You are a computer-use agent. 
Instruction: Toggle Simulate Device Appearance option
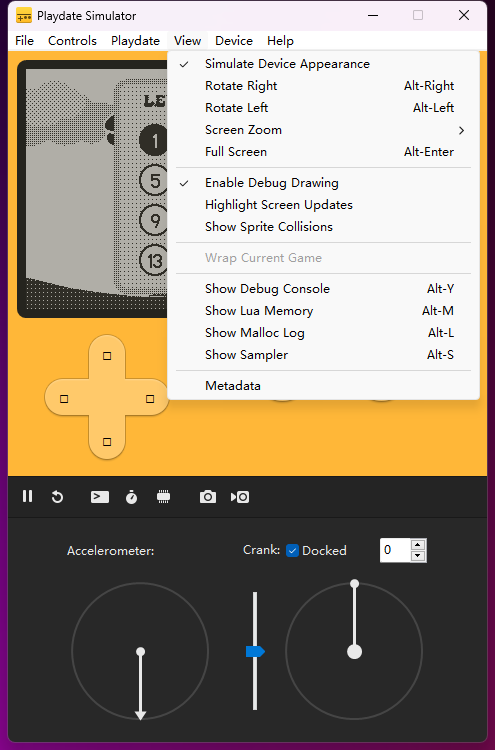click(x=323, y=64)
